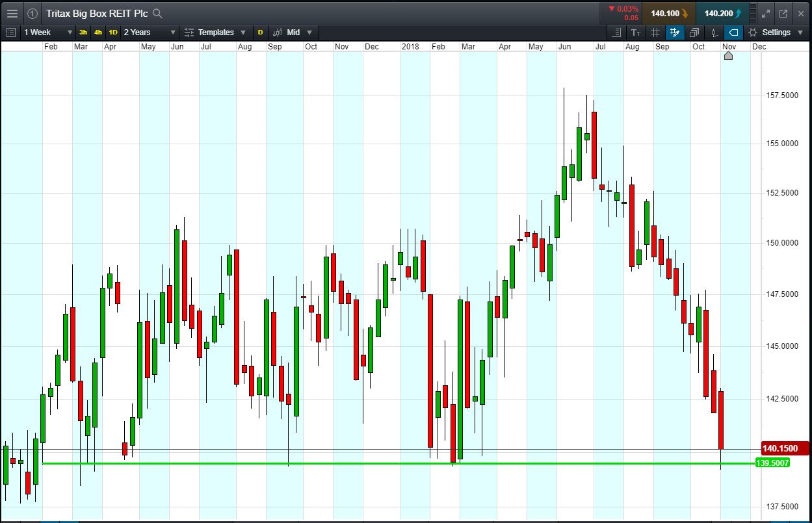This screenshot has height=523, width=812.
Task: Click the green 139.5007 line label
Action: coord(772,463)
